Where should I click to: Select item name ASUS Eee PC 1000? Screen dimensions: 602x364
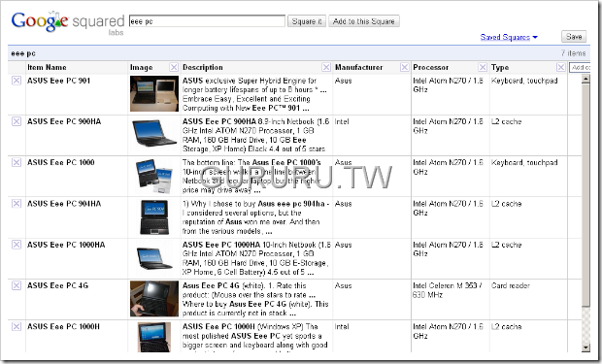pyautogui.click(x=60, y=162)
